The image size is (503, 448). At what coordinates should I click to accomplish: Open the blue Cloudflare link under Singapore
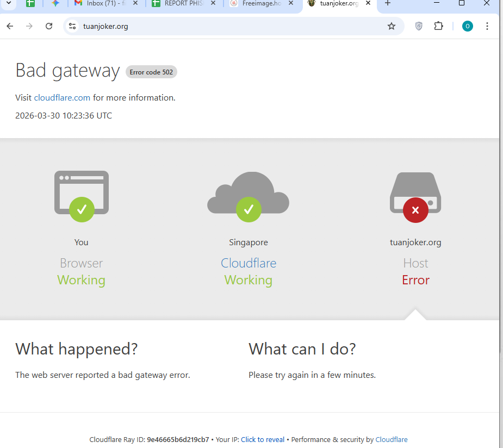click(x=249, y=263)
